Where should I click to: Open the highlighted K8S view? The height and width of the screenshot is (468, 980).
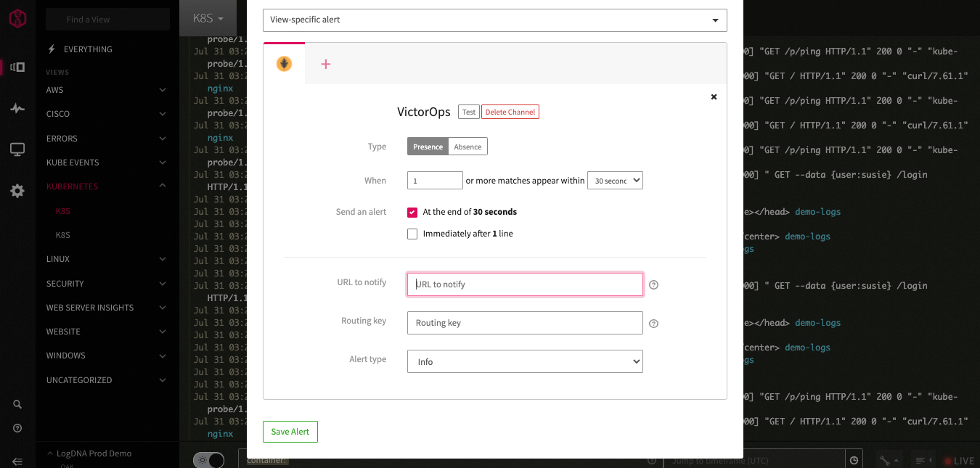63,211
